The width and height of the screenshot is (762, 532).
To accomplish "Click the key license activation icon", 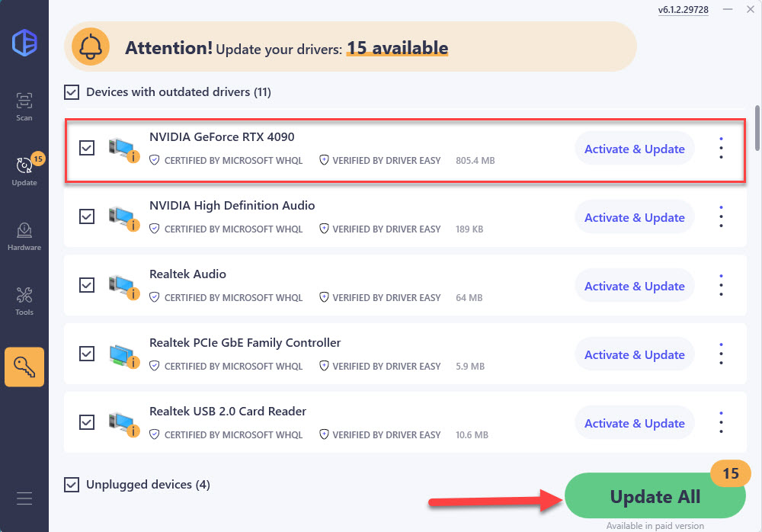I will click(x=24, y=367).
